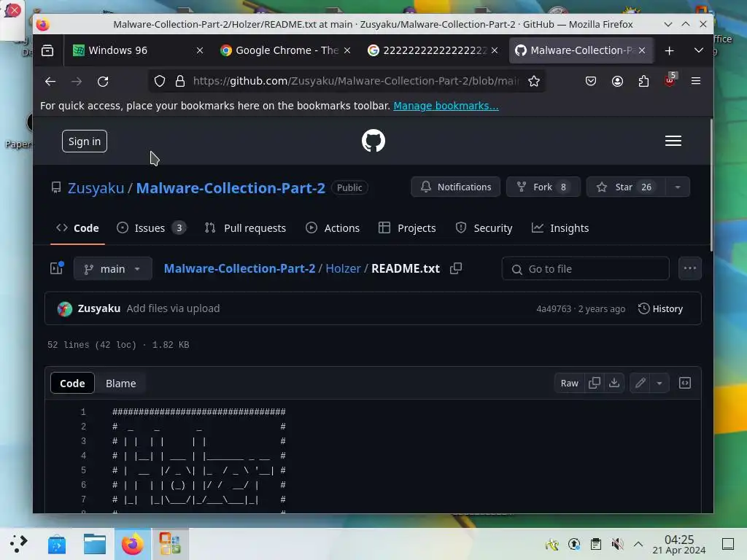The width and height of the screenshot is (747, 560).
Task: Open the Manage bookmarks link
Action: (x=446, y=106)
